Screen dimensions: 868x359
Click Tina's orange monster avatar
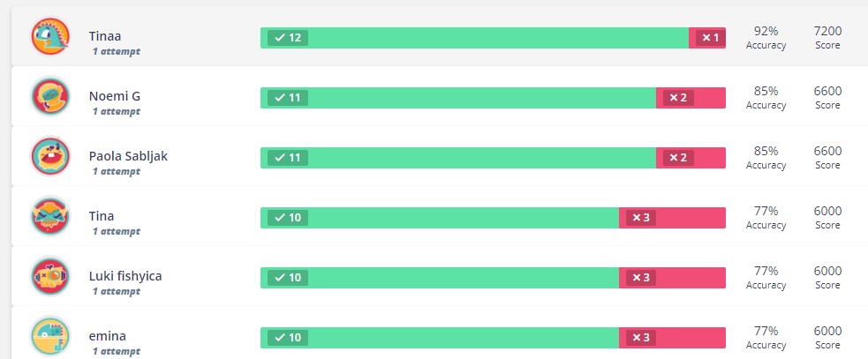click(x=50, y=216)
